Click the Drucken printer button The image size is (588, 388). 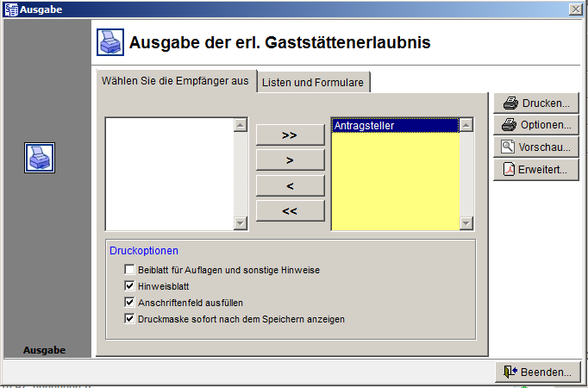coord(535,103)
